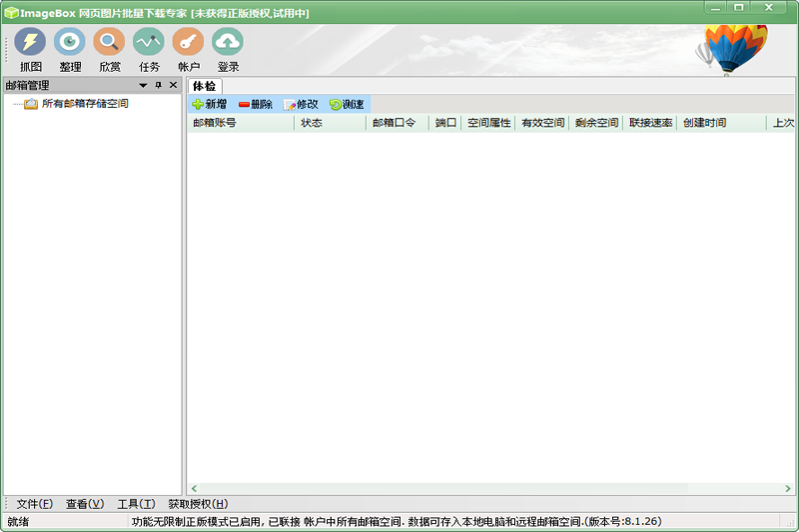Sort by 创建时间 column header

(722, 123)
